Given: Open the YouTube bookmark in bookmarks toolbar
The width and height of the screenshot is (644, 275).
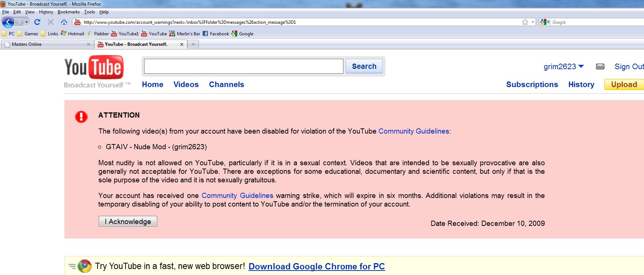Looking at the screenshot, I should 154,33.
